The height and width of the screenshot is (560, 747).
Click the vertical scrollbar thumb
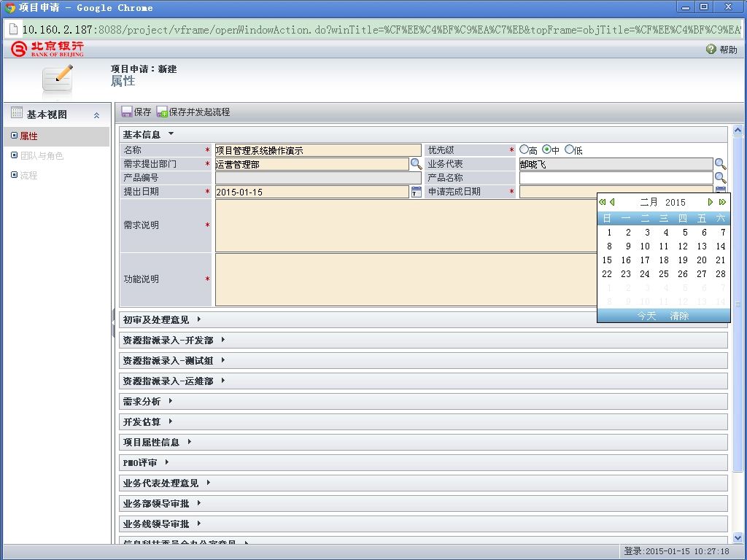coord(738,303)
